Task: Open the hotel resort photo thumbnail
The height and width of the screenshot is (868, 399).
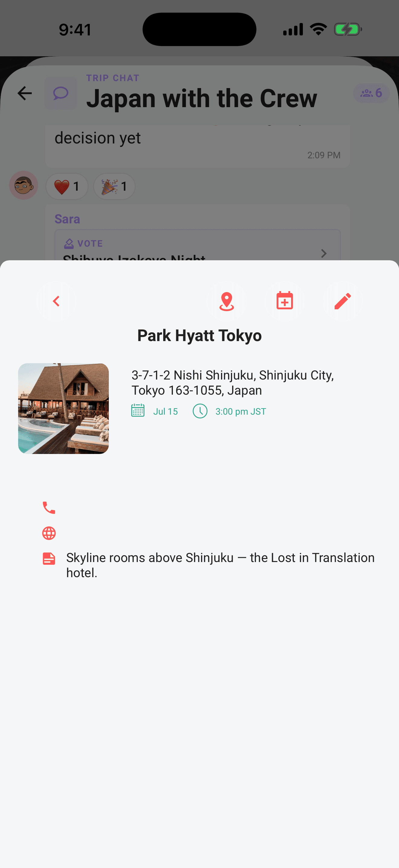Action: pyautogui.click(x=63, y=408)
